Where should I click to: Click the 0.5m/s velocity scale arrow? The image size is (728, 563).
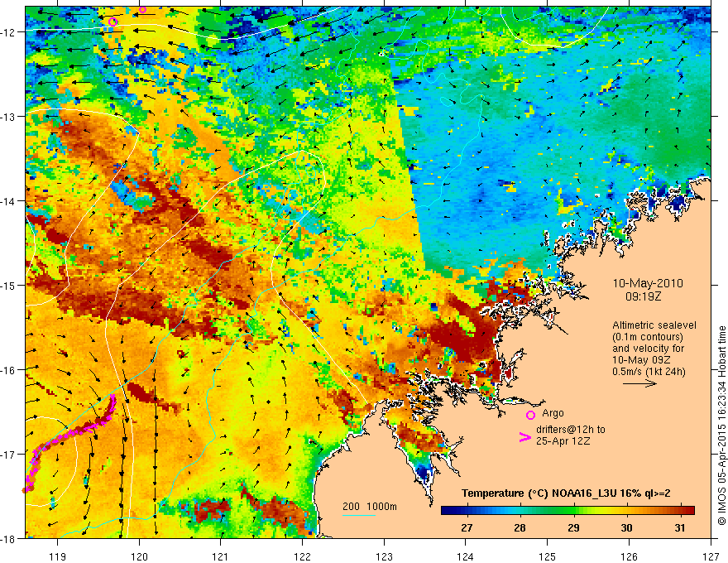pyautogui.click(x=639, y=383)
